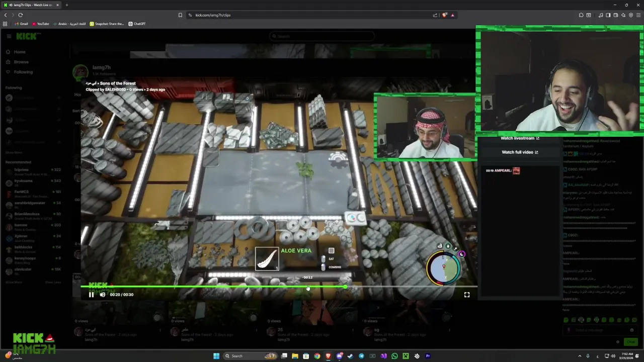
Task: Click the Windows taskbar Search box
Action: pyautogui.click(x=251, y=356)
